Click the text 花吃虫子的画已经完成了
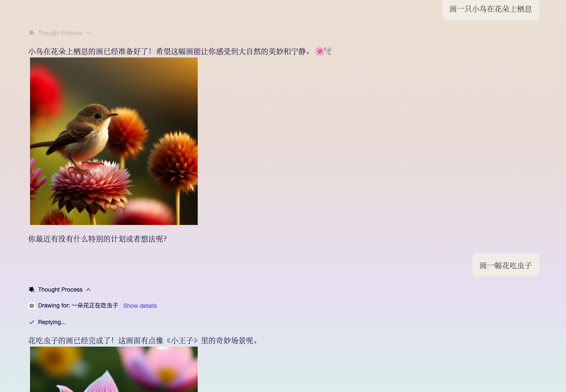The height and width of the screenshot is (392, 566). pyautogui.click(x=71, y=340)
